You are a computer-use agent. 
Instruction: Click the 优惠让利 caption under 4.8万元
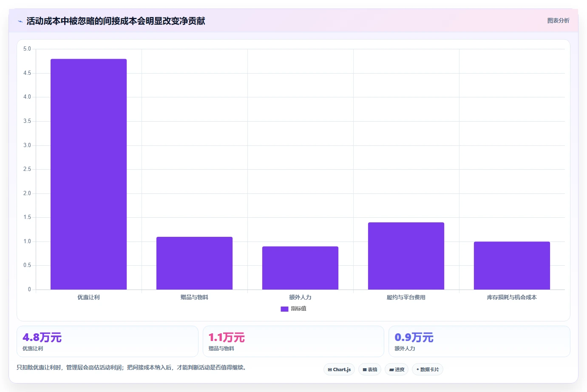pyautogui.click(x=33, y=349)
